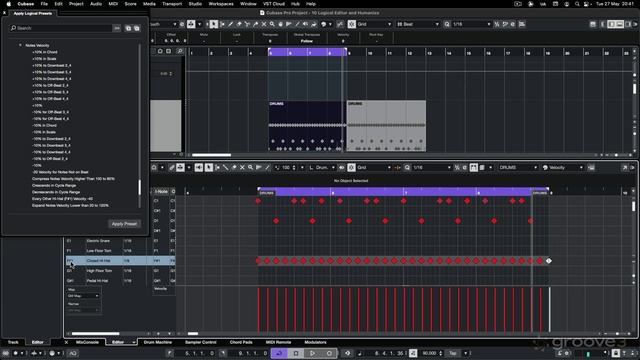This screenshot has height=360, width=640.
Task: Switch to the Sampler Control tab
Action: 200,342
